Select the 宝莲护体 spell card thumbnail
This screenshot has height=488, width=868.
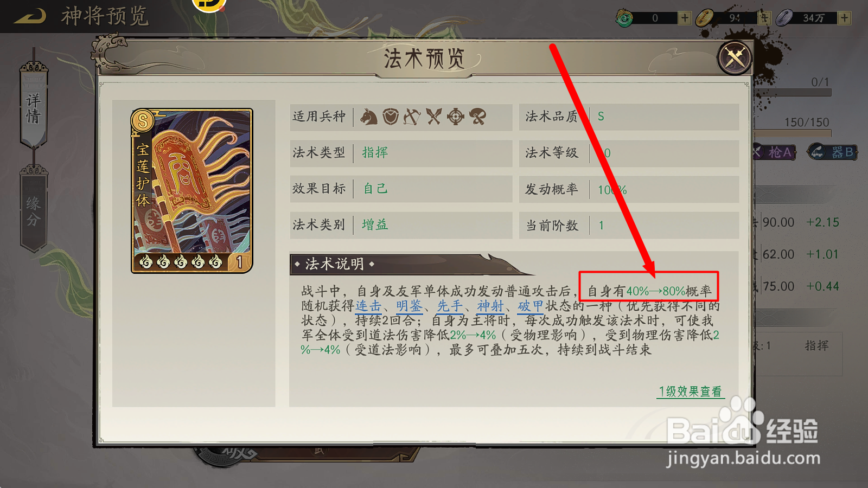192,190
